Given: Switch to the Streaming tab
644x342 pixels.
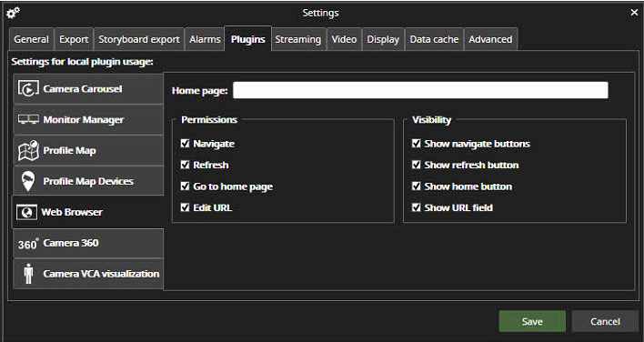Looking at the screenshot, I should (x=298, y=39).
